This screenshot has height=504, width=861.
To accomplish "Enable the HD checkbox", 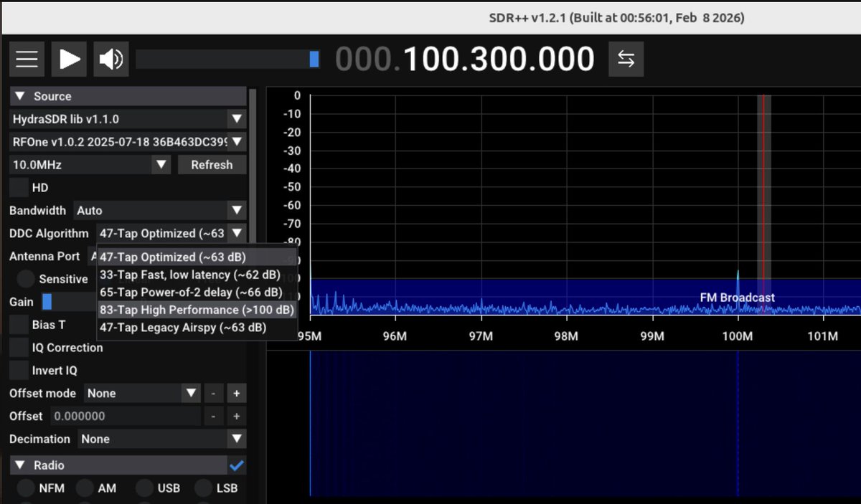I will (x=19, y=188).
